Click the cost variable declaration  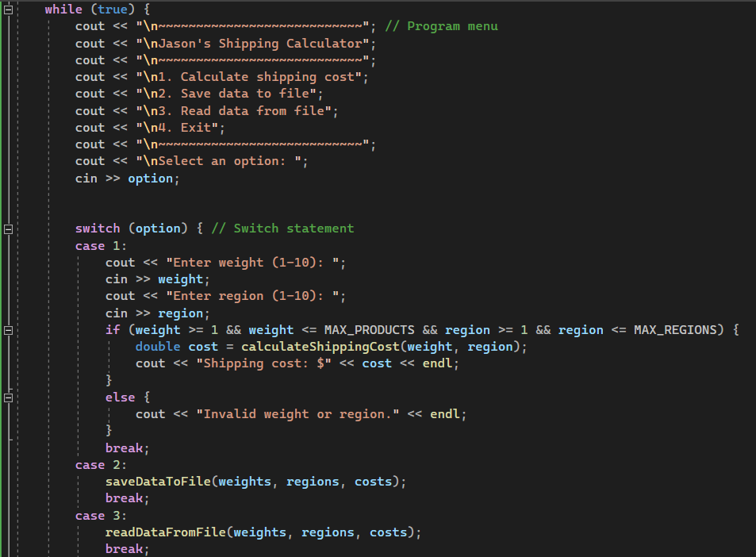(204, 346)
